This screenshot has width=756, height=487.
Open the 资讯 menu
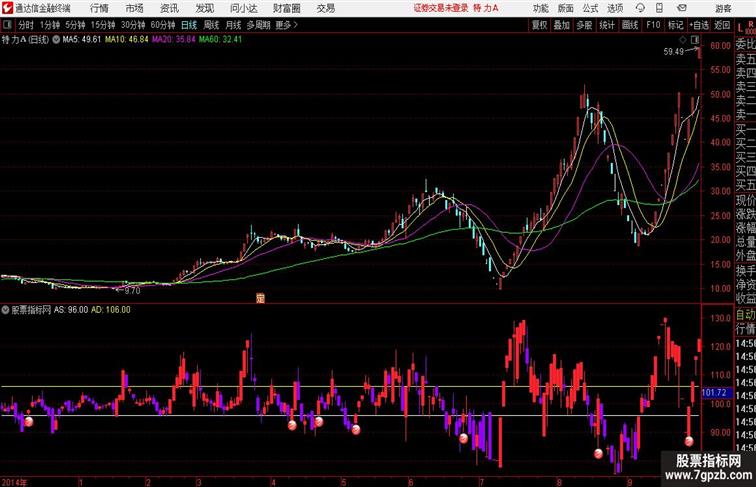(169, 8)
